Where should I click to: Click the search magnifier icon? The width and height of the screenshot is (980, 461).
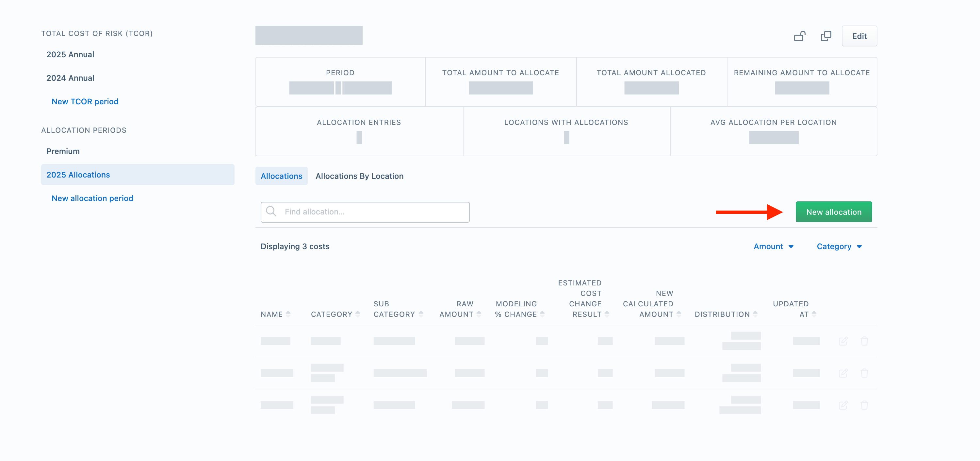point(271,211)
